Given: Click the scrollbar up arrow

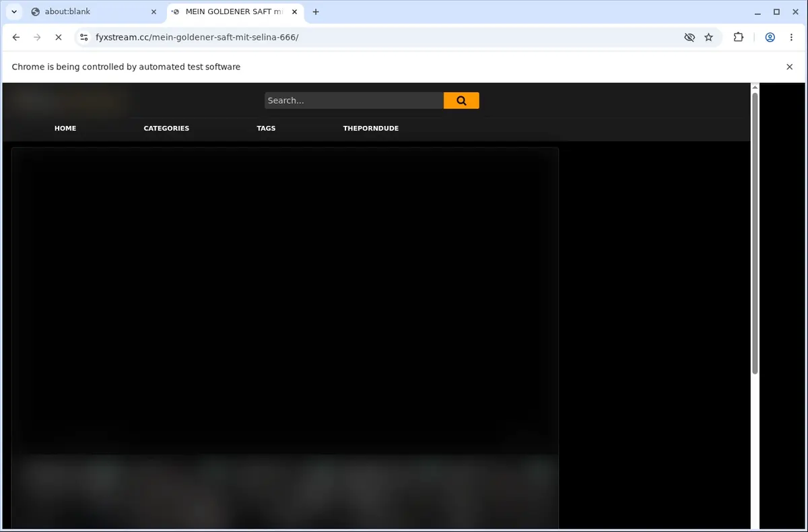Looking at the screenshot, I should pos(755,87).
